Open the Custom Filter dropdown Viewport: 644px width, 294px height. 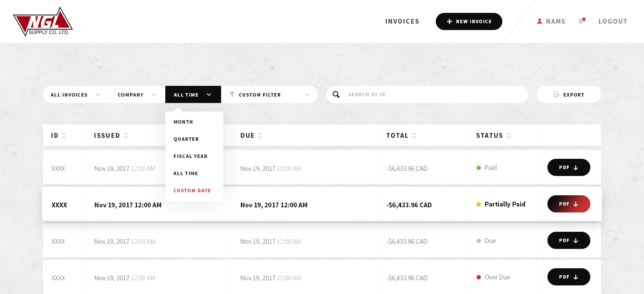(269, 94)
